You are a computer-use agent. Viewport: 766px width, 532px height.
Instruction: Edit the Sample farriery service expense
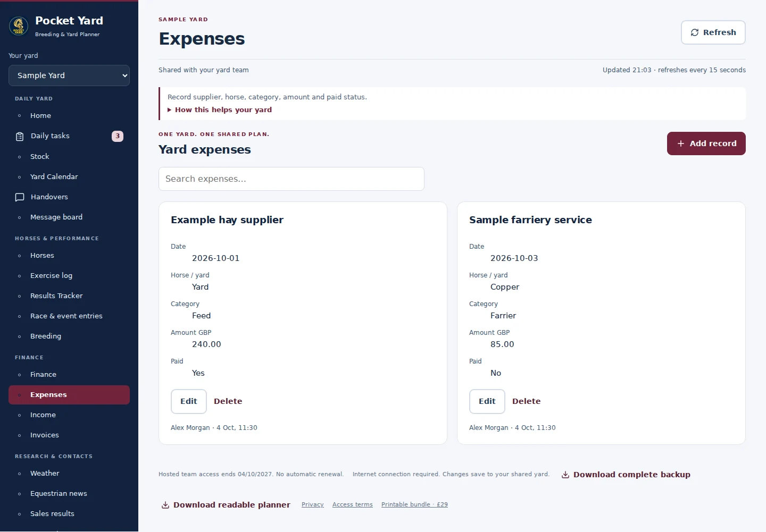(x=487, y=401)
